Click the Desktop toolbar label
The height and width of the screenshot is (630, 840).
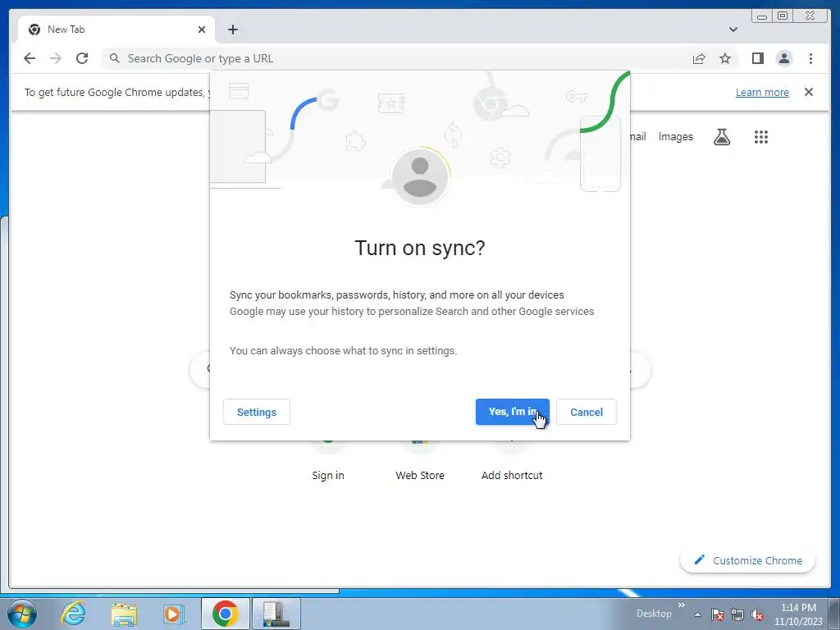click(654, 614)
